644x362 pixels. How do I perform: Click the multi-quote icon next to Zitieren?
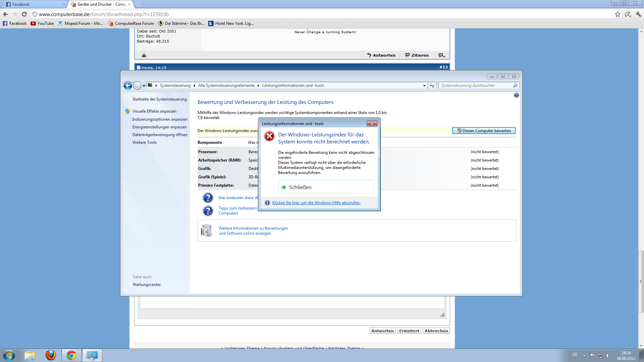click(441, 55)
